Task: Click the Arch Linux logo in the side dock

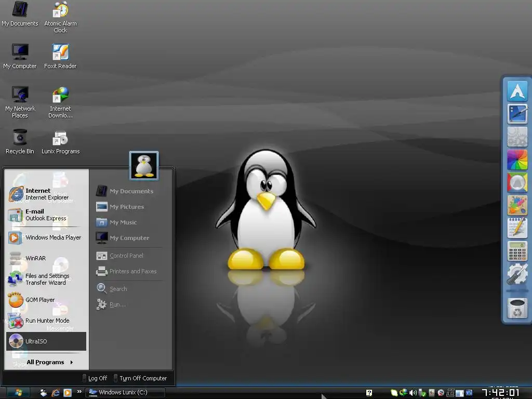Action: coord(517,90)
